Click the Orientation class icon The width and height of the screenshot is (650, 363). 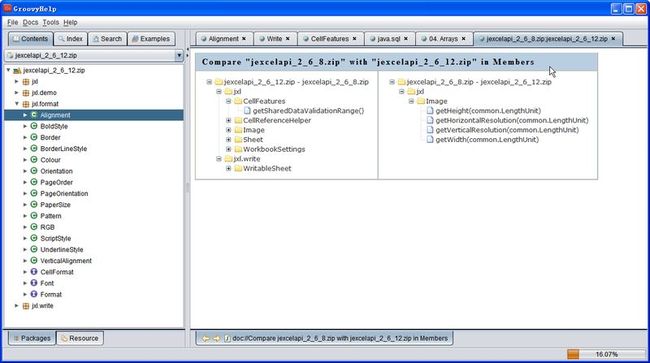point(34,171)
